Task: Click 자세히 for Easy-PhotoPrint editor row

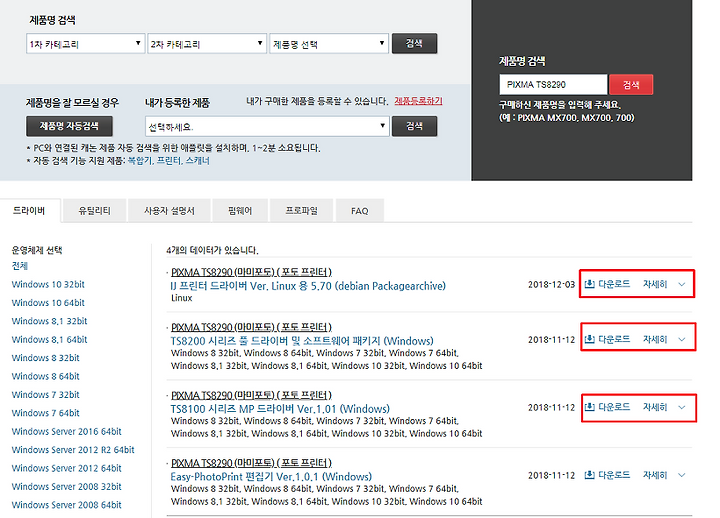Action: 655,475
